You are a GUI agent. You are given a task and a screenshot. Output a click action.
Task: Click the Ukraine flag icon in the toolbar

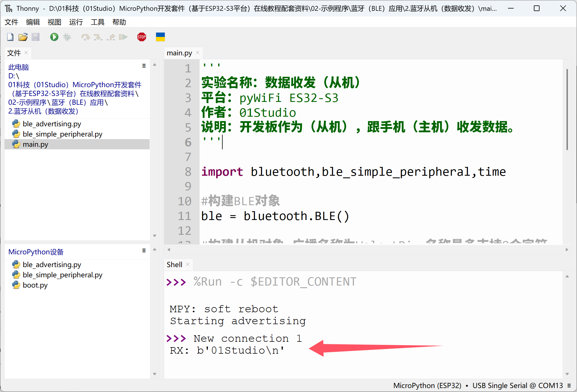160,37
